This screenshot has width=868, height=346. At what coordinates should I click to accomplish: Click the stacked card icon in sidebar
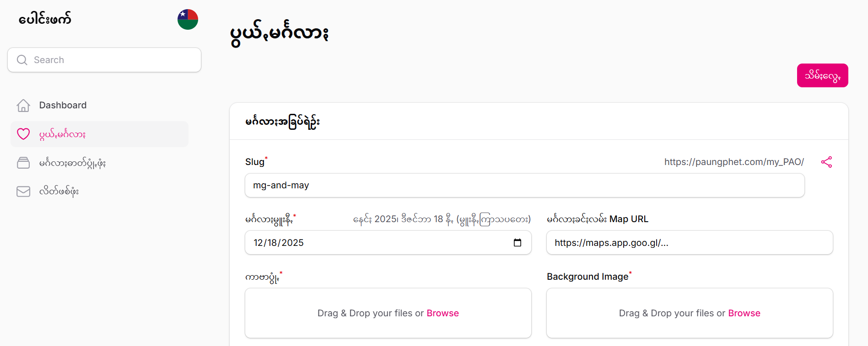(23, 163)
